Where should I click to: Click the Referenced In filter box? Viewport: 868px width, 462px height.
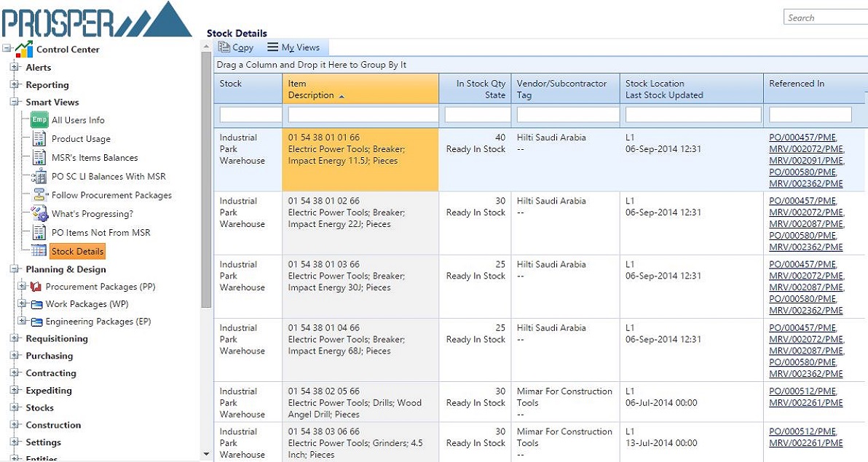tap(810, 114)
